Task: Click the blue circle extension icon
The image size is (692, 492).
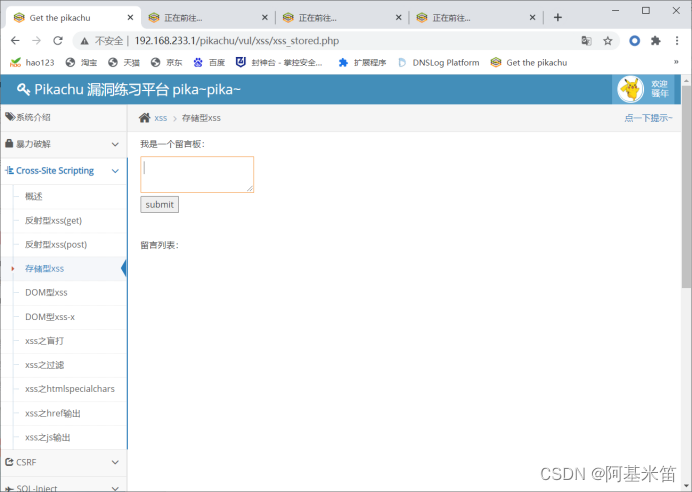Action: 635,41
